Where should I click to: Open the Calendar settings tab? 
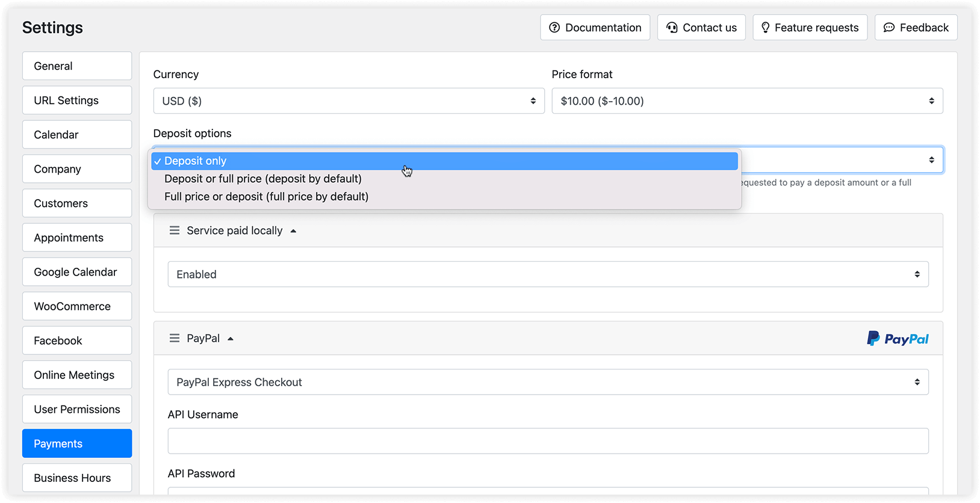point(77,135)
